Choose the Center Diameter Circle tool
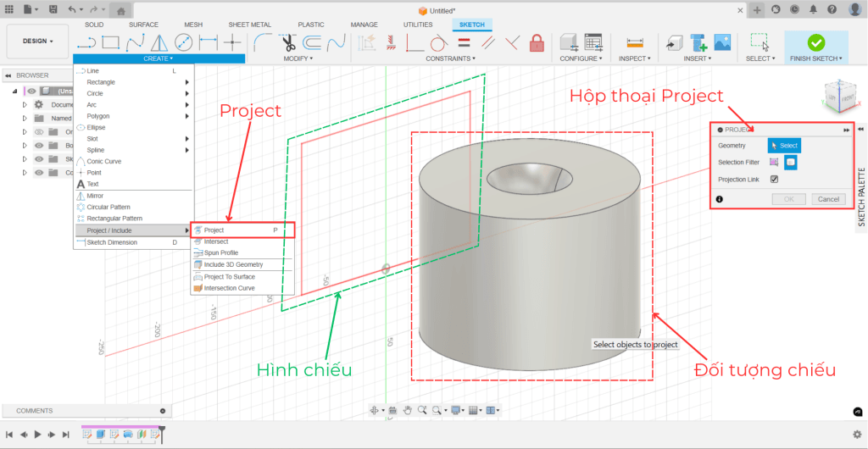The image size is (868, 449). point(183,42)
